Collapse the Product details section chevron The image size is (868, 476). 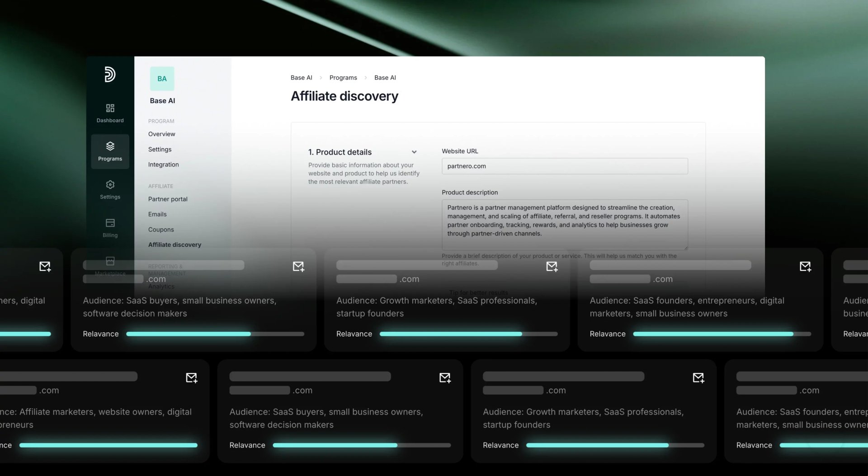click(x=414, y=152)
